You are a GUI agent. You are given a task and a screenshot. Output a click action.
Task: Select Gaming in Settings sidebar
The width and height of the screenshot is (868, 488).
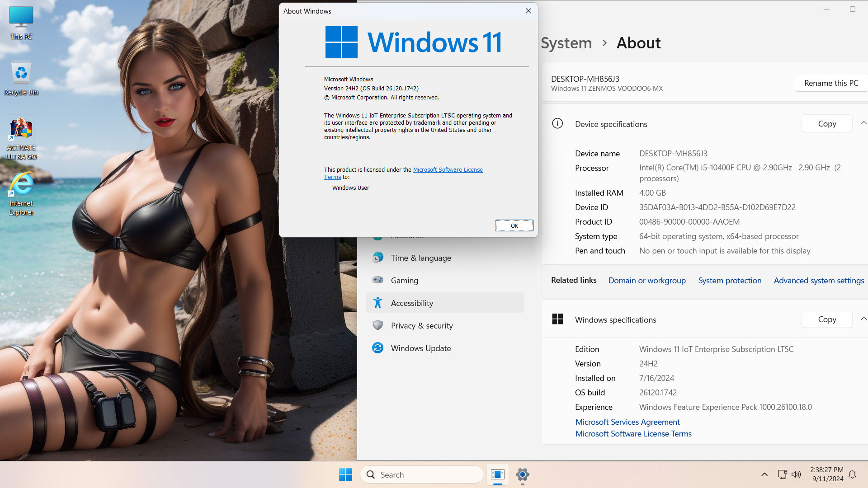click(445, 280)
